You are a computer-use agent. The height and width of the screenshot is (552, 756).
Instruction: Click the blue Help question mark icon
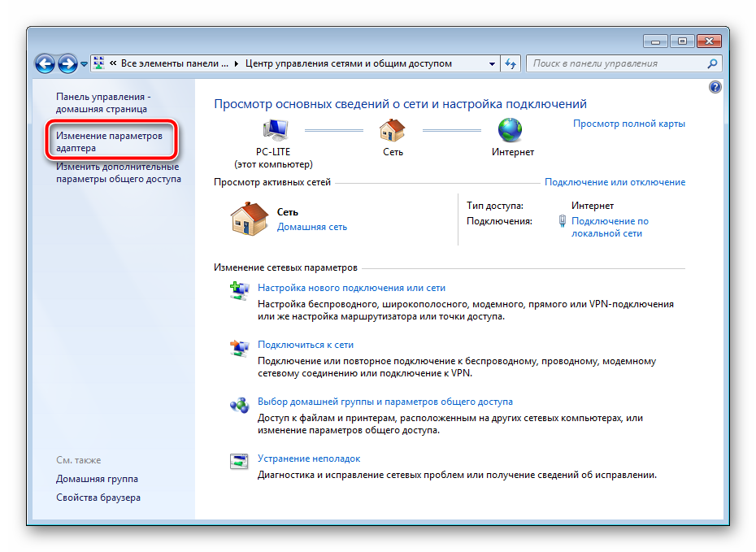click(715, 87)
